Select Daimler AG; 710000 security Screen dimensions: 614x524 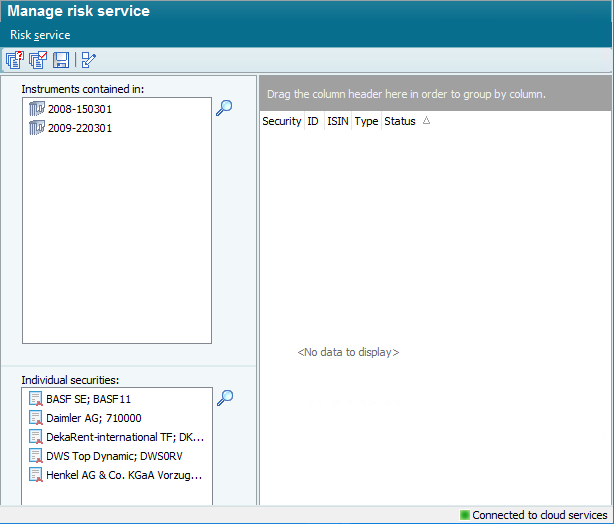[93, 418]
